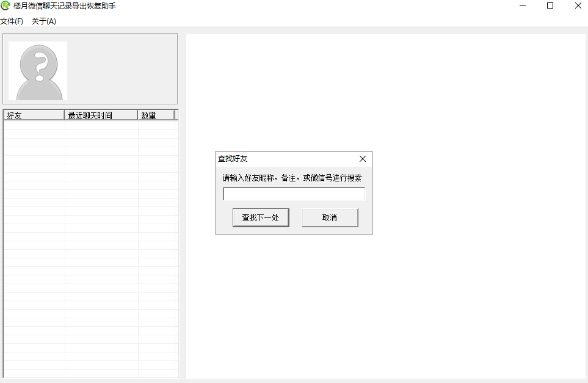The height and width of the screenshot is (383, 588).
Task: Minimize the main application window
Action: (x=523, y=6)
